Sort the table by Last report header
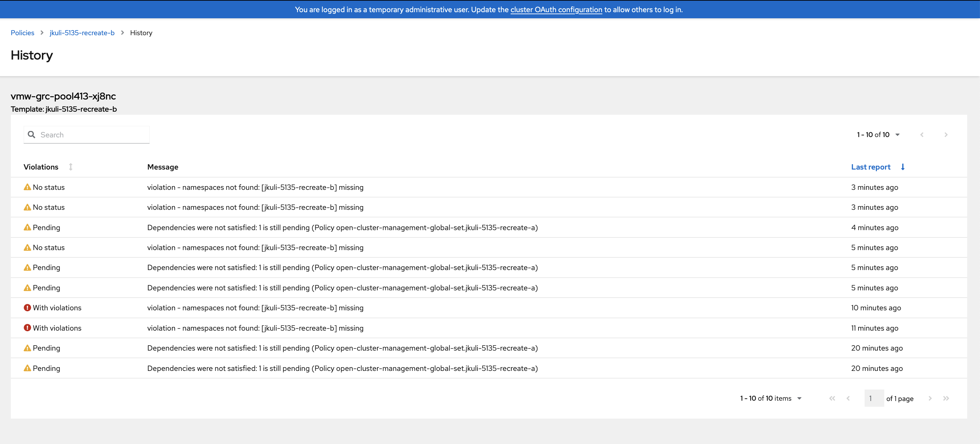Viewport: 980px width, 444px height. 870,167
